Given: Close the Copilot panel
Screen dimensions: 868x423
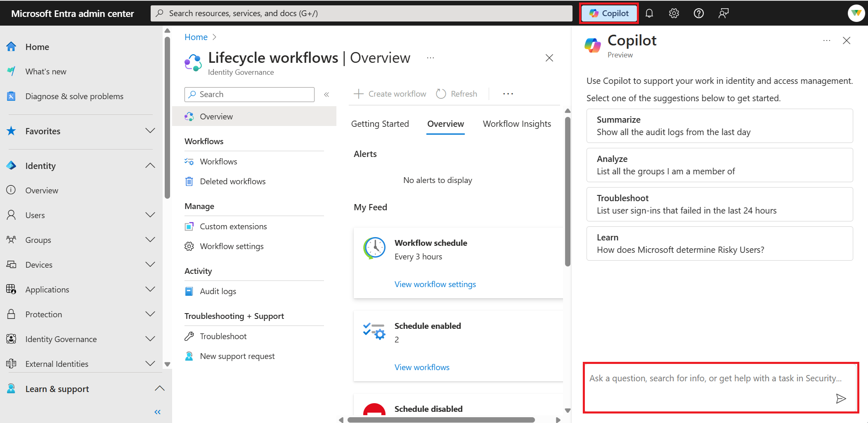Looking at the screenshot, I should pos(847,40).
